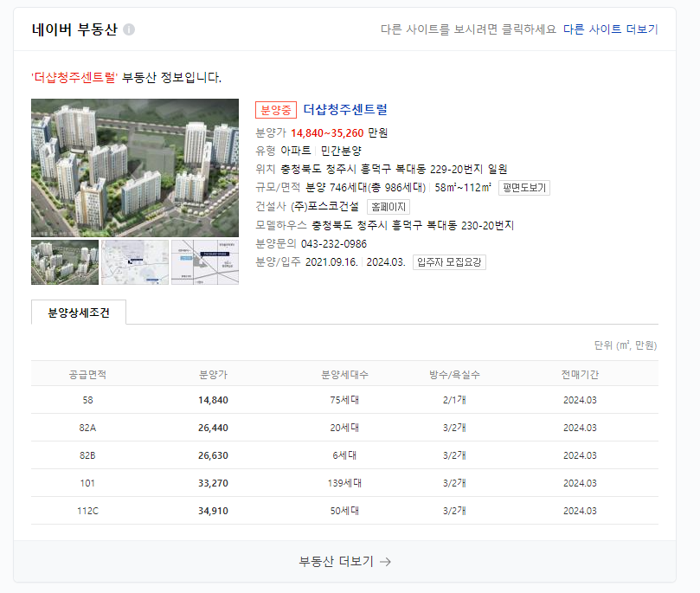Click the 방수/욕실수 column header
The height and width of the screenshot is (593, 700).
click(454, 374)
